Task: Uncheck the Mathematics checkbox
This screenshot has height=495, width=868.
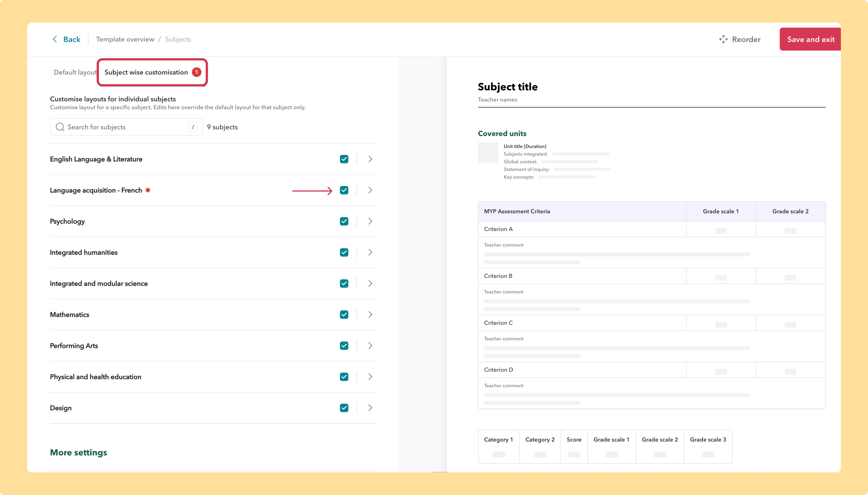Action: coord(344,314)
